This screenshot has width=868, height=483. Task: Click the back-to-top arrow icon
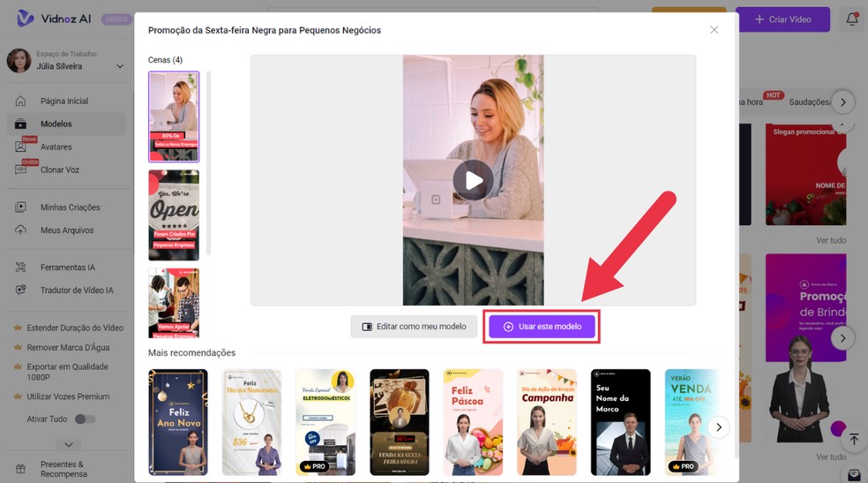pyautogui.click(x=854, y=439)
